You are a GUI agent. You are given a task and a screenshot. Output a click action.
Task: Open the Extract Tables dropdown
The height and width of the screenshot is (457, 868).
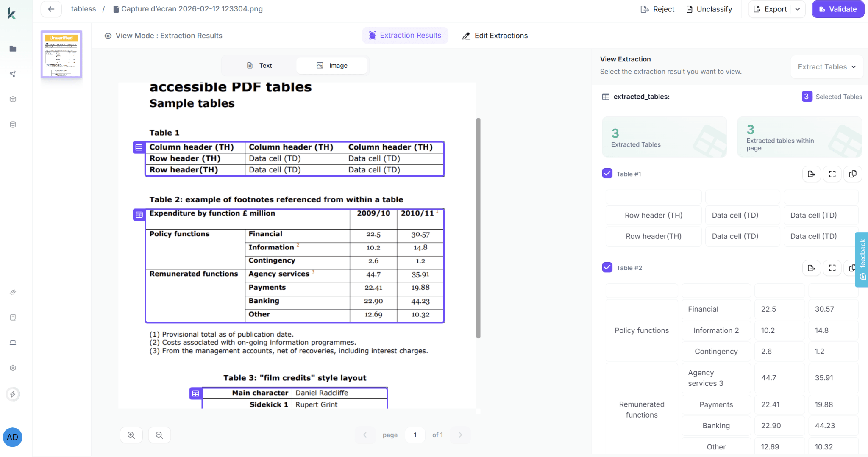pyautogui.click(x=826, y=67)
